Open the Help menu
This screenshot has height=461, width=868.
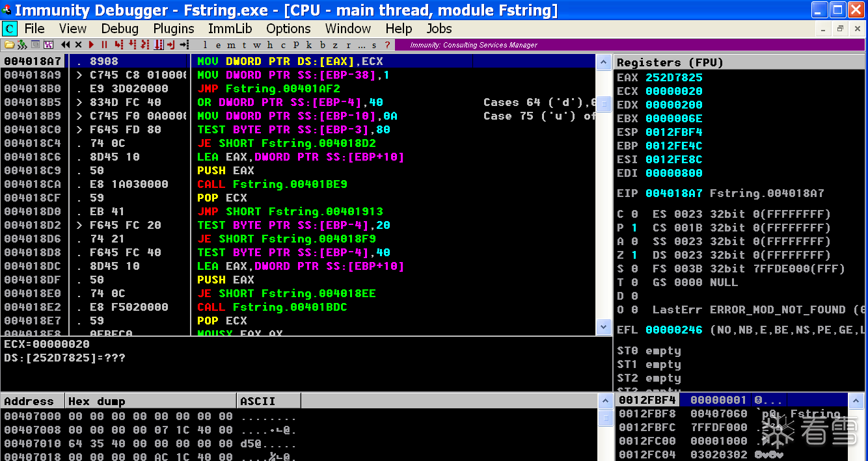(399, 29)
